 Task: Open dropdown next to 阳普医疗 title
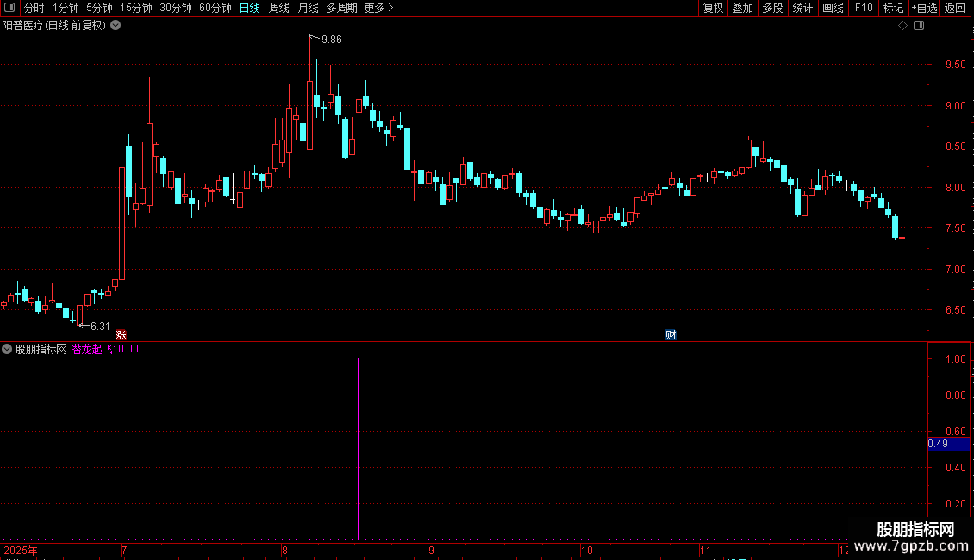pos(116,26)
